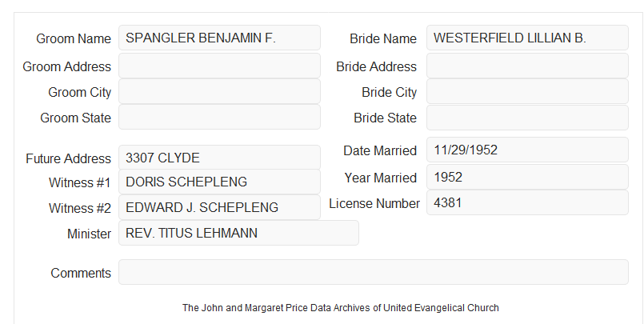644x324 pixels.
Task: Select the Future Address field with 3307 CLYDE
Action: click(219, 158)
